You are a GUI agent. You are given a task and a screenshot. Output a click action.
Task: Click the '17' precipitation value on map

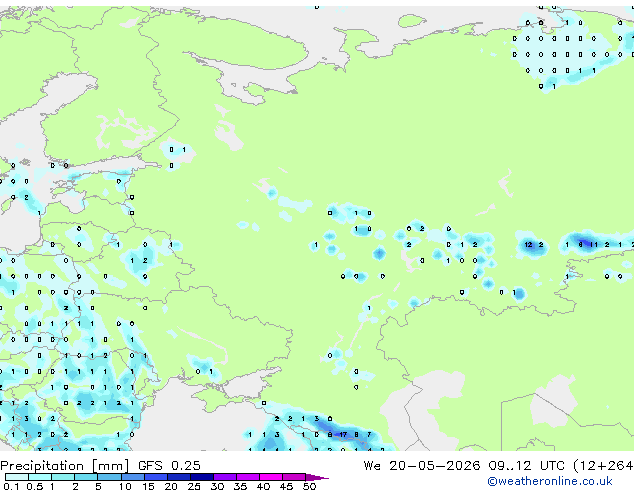pyautogui.click(x=343, y=435)
